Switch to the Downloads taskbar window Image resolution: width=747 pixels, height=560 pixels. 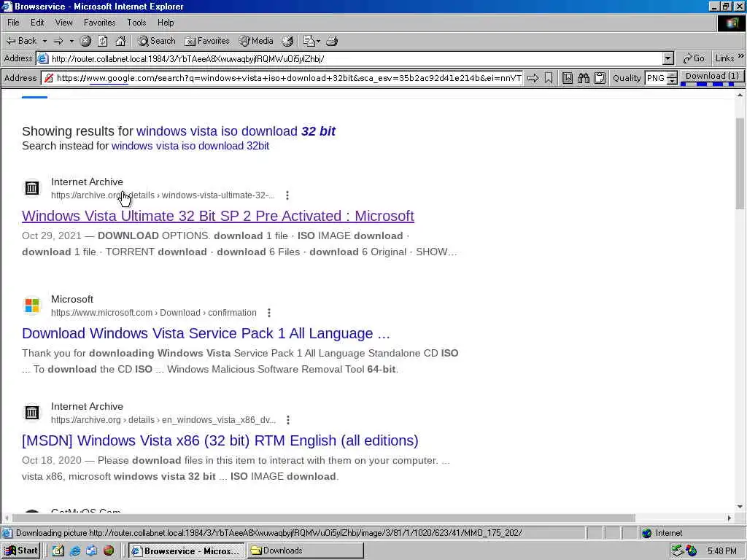pyautogui.click(x=305, y=551)
